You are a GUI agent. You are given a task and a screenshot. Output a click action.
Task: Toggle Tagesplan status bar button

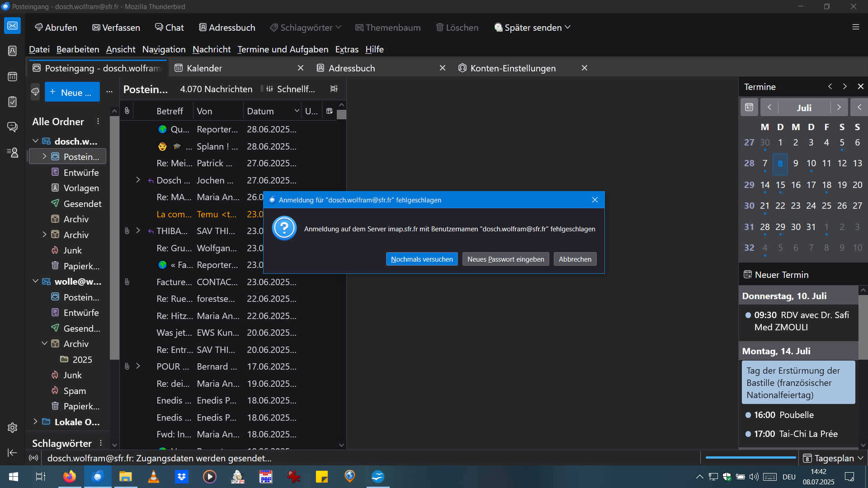pos(833,458)
